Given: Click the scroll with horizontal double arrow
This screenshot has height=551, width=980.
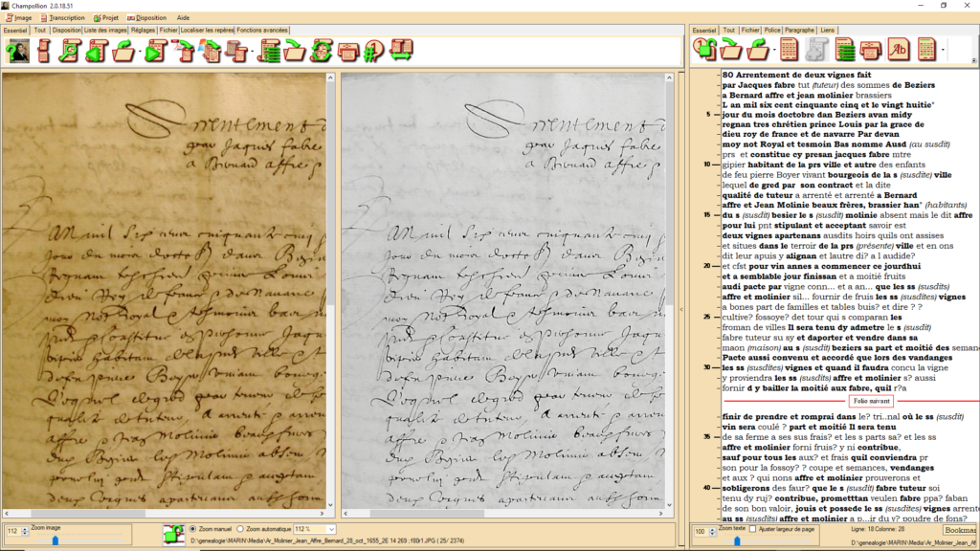Looking at the screenshot, I should tap(401, 51).
